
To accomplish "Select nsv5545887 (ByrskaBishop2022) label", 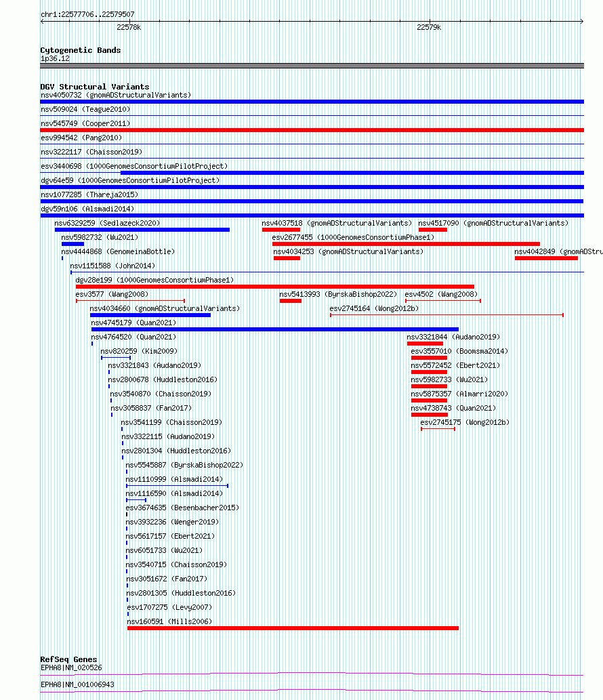I will click(x=184, y=466).
